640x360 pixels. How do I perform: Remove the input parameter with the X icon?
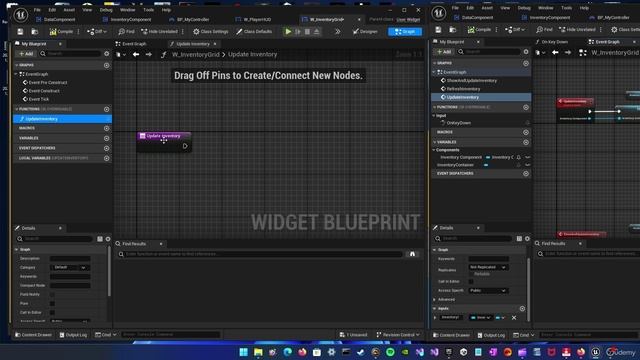514,318
